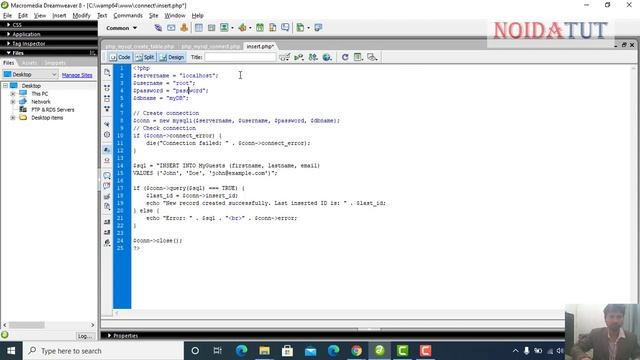Viewport: 640px width, 360px height.
Task: Click the Log button in Files panel
Action: tap(85, 336)
